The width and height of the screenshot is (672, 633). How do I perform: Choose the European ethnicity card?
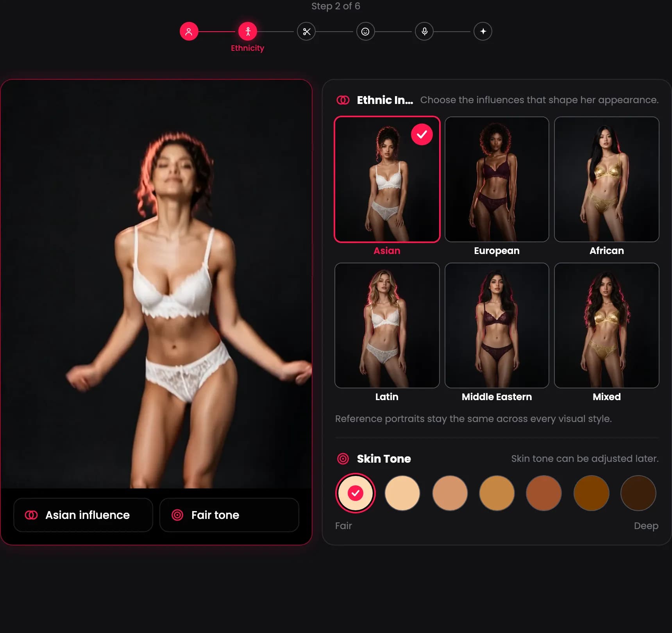[497, 179]
